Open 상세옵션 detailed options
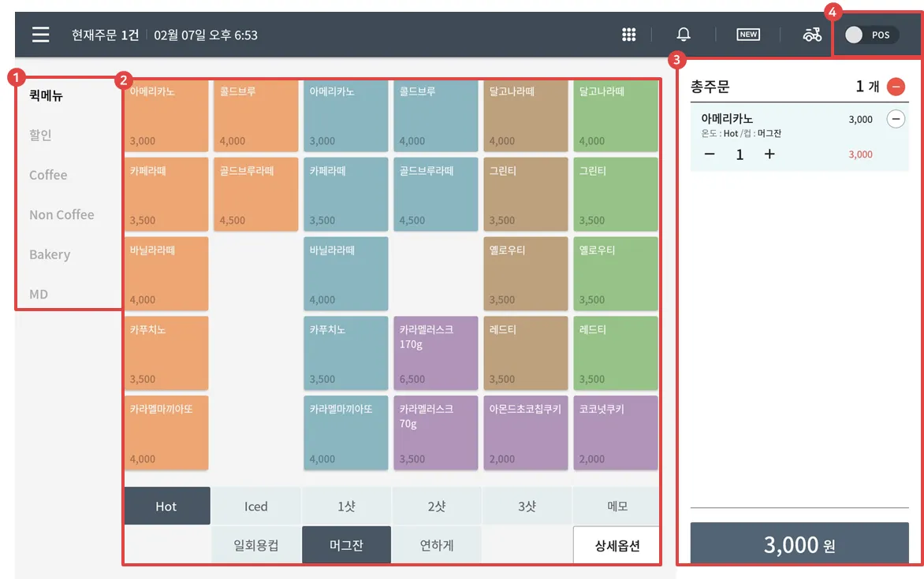The image size is (924, 579). pyautogui.click(x=617, y=545)
